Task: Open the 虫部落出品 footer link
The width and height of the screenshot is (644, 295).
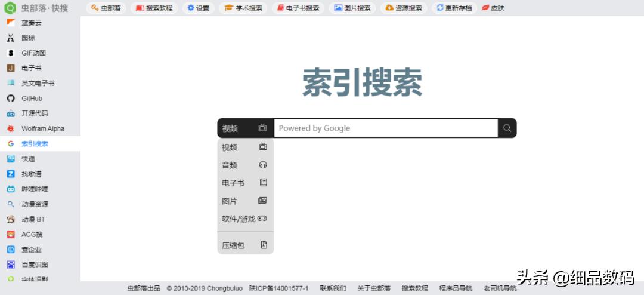Action: [144, 288]
